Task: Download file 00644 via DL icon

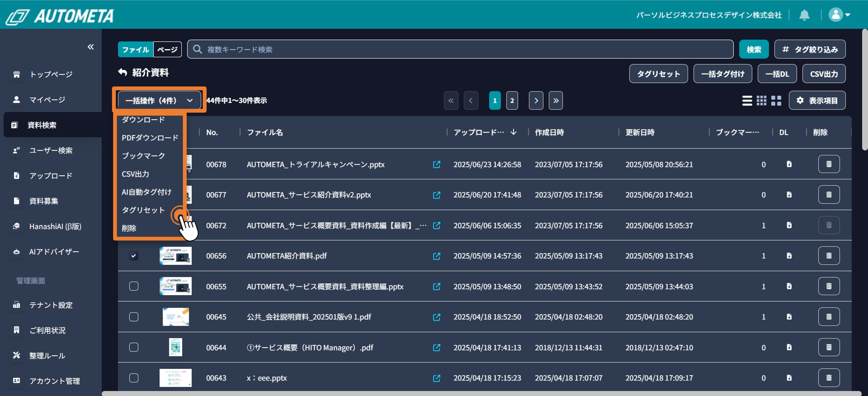Action: point(789,347)
